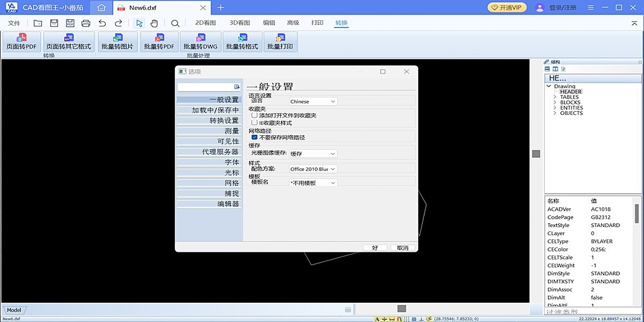Click the magnifier search icon

175,23
